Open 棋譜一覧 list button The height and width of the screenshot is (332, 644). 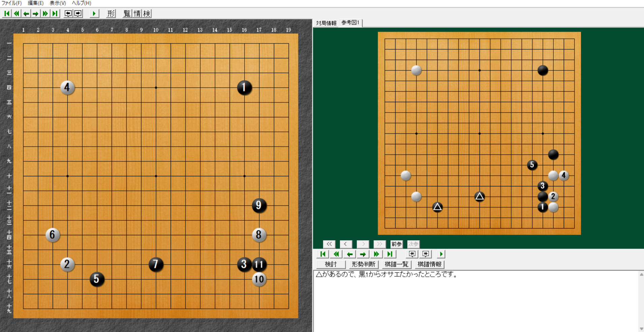tap(397, 264)
